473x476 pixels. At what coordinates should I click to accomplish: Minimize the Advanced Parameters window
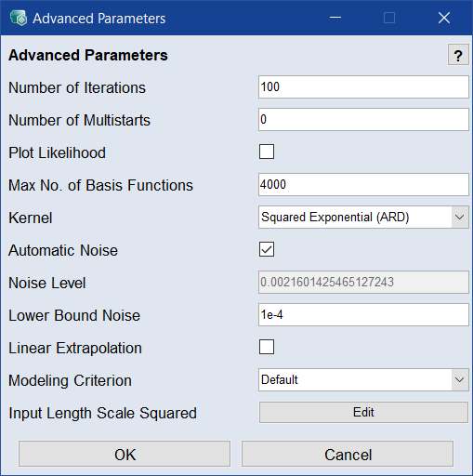335,18
